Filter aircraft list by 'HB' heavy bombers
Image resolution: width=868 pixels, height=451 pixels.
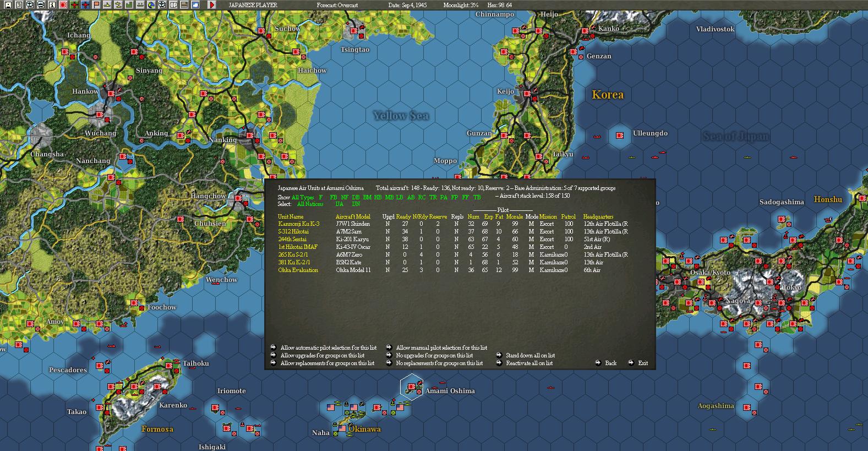click(x=378, y=197)
